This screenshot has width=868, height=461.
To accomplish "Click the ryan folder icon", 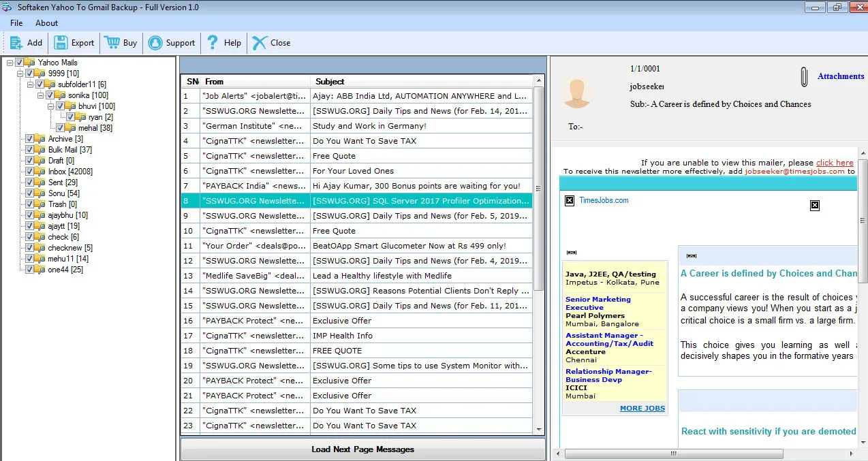I will [x=81, y=117].
